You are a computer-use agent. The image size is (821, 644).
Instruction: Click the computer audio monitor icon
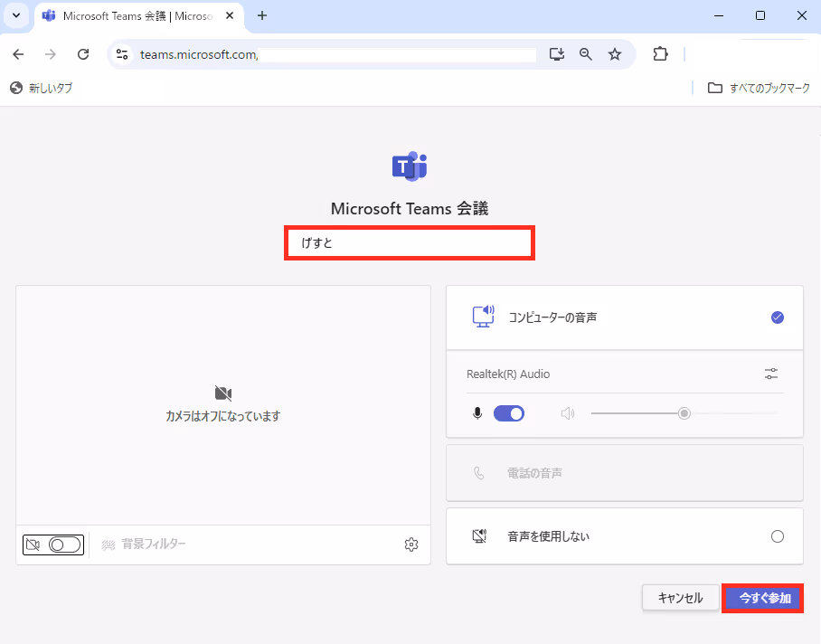(483, 317)
